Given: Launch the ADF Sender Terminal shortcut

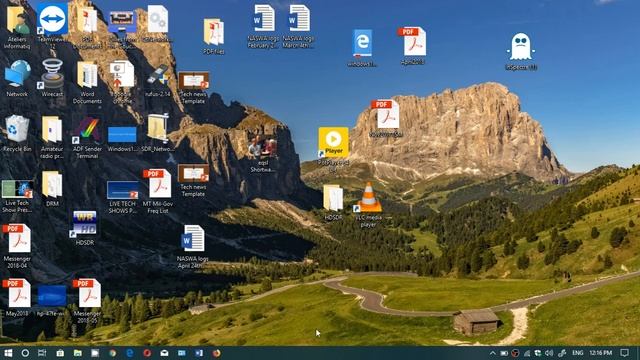Looking at the screenshot, I should point(87,137).
